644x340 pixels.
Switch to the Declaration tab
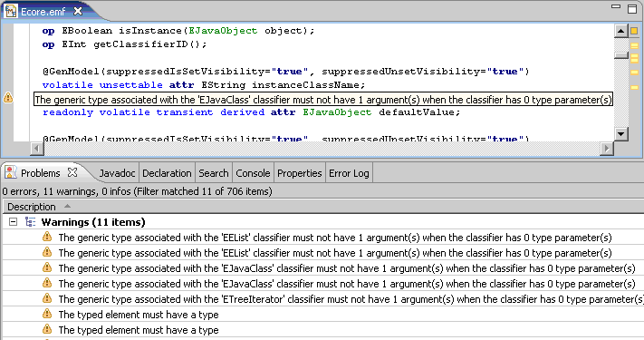(167, 173)
